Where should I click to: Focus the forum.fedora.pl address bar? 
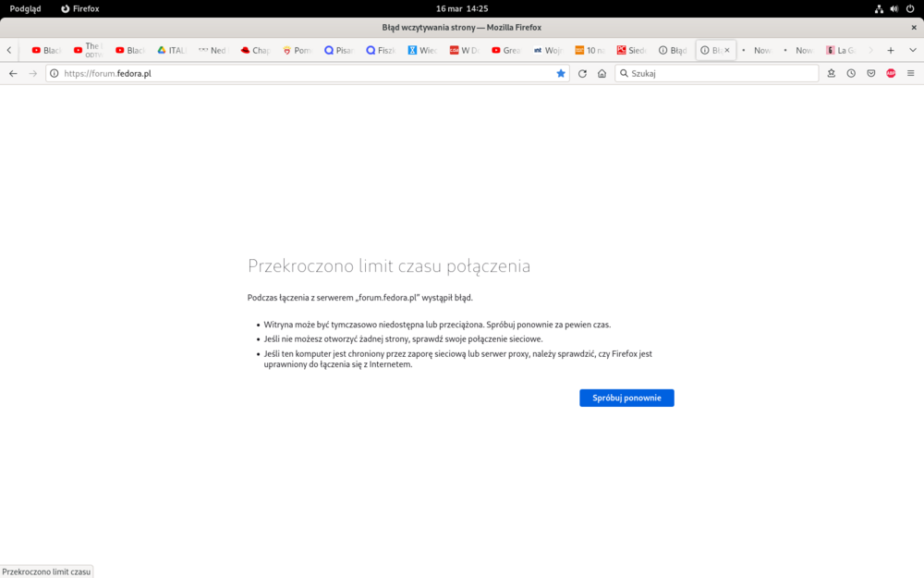tap(307, 74)
